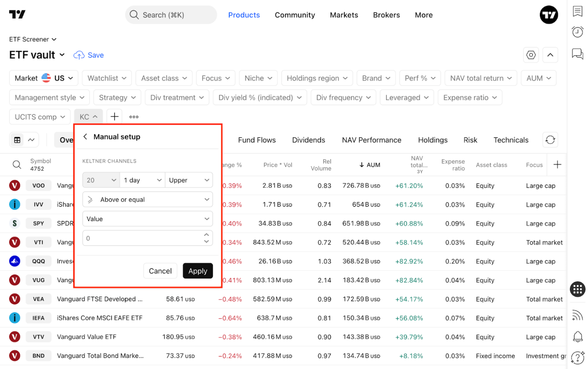The height and width of the screenshot is (369, 588).
Task: Refresh the screener data
Action: (550, 140)
